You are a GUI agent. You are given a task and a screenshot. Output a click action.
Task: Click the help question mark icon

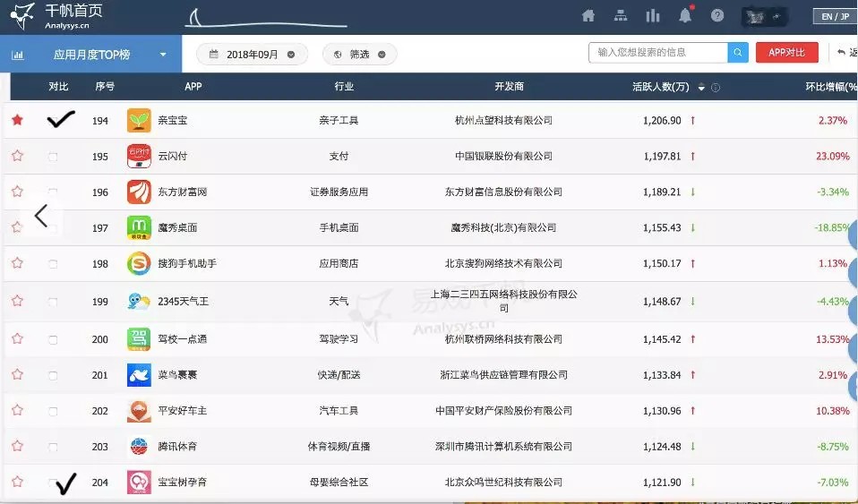(717, 15)
